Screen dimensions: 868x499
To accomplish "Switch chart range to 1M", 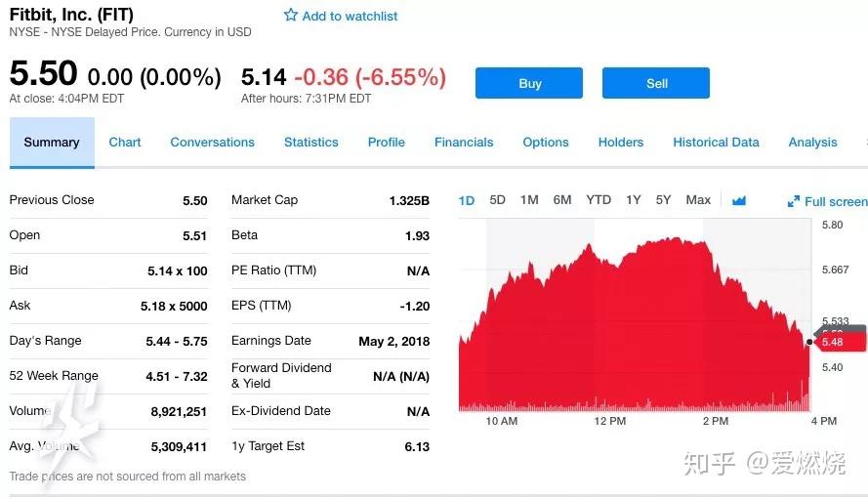I will point(529,200).
